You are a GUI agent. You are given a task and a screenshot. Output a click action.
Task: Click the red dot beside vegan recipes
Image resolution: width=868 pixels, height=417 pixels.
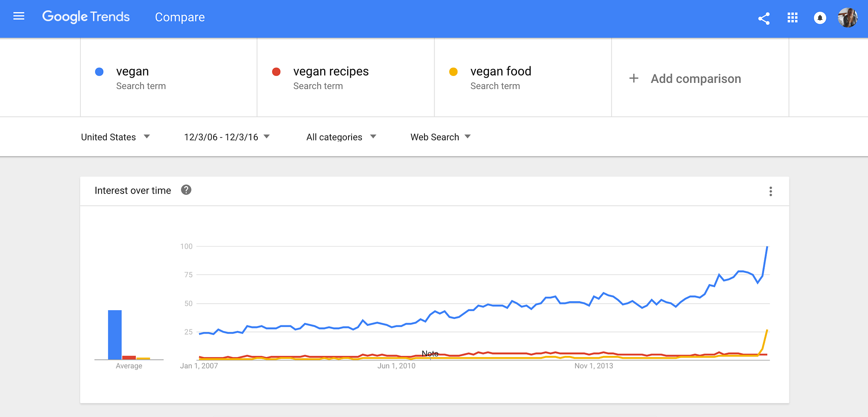pos(276,72)
